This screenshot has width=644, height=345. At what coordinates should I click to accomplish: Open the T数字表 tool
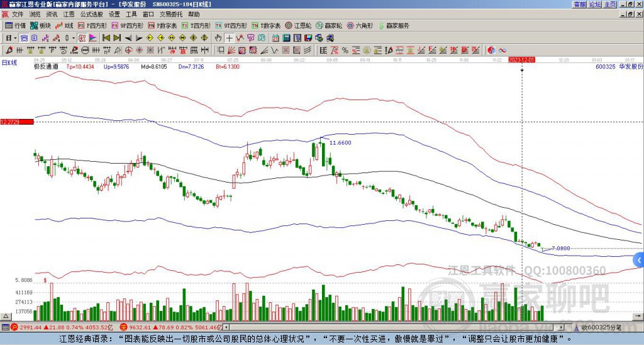click(266, 25)
